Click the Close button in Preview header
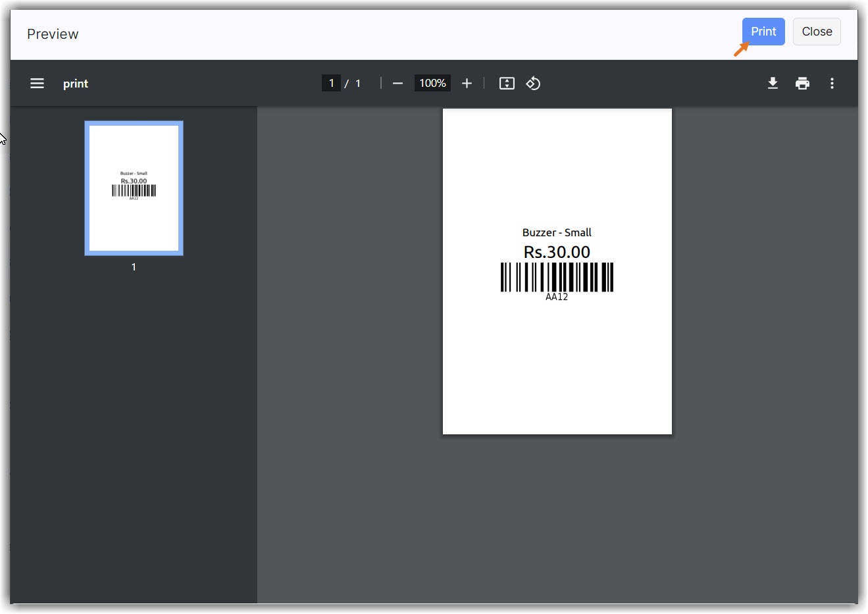868x614 pixels. point(816,32)
